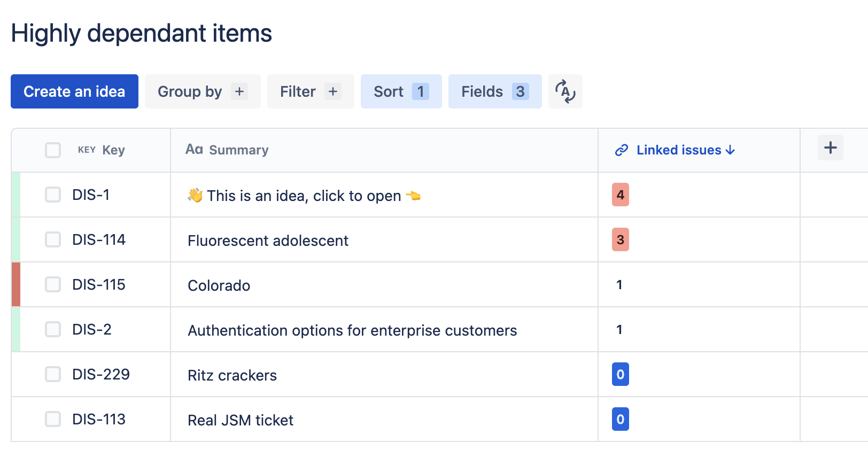Click the KEY icon in Key header

point(87,150)
